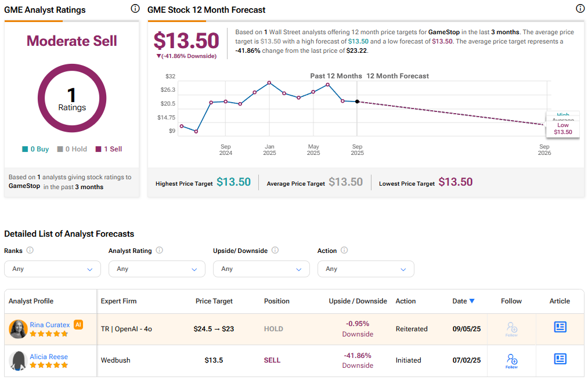
Task: Click the Analyst Profile column header
Action: pos(31,301)
